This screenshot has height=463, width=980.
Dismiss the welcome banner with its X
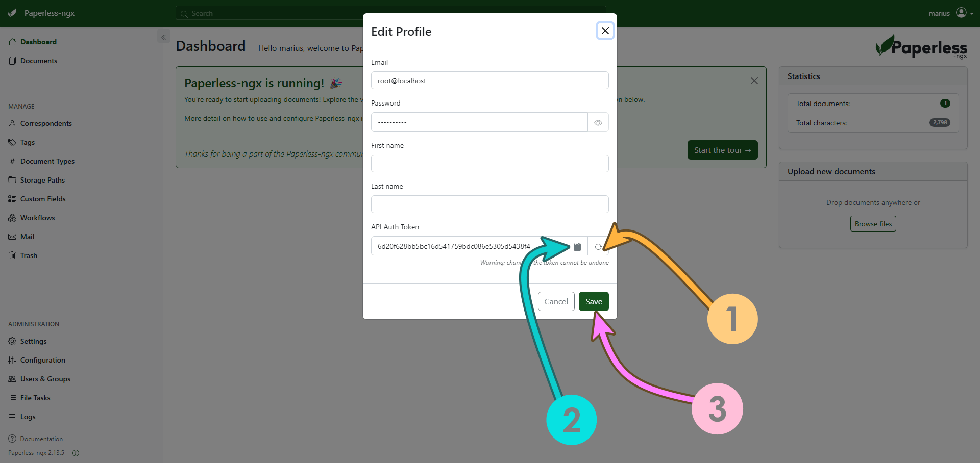coord(754,81)
